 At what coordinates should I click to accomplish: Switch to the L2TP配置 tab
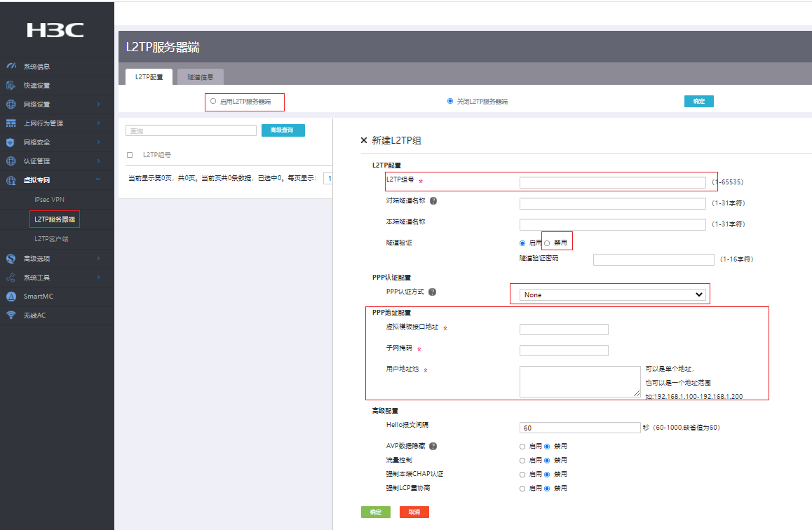[x=149, y=76]
